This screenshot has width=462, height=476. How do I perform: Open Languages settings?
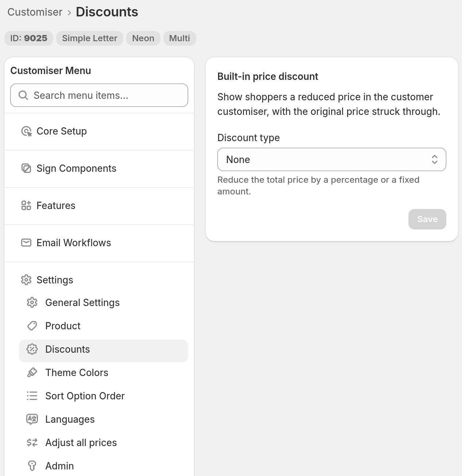[104, 419]
